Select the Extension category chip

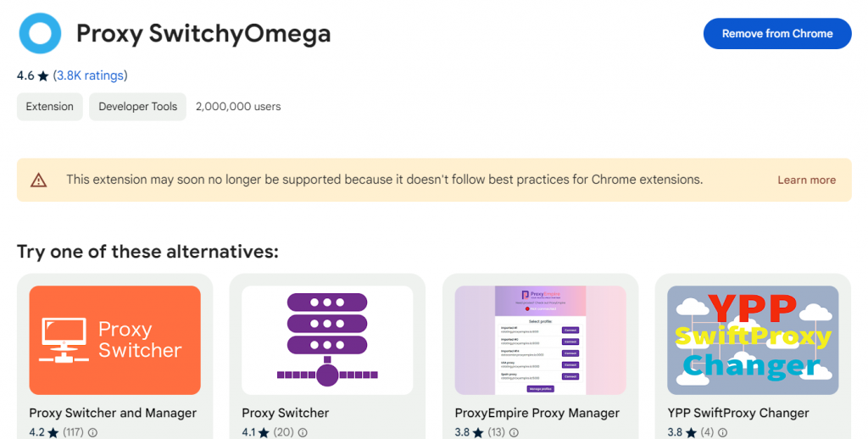[x=50, y=107]
